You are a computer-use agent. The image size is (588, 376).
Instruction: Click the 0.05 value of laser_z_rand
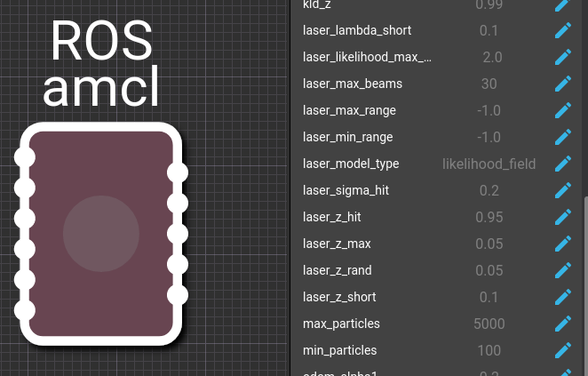pyautogui.click(x=489, y=270)
